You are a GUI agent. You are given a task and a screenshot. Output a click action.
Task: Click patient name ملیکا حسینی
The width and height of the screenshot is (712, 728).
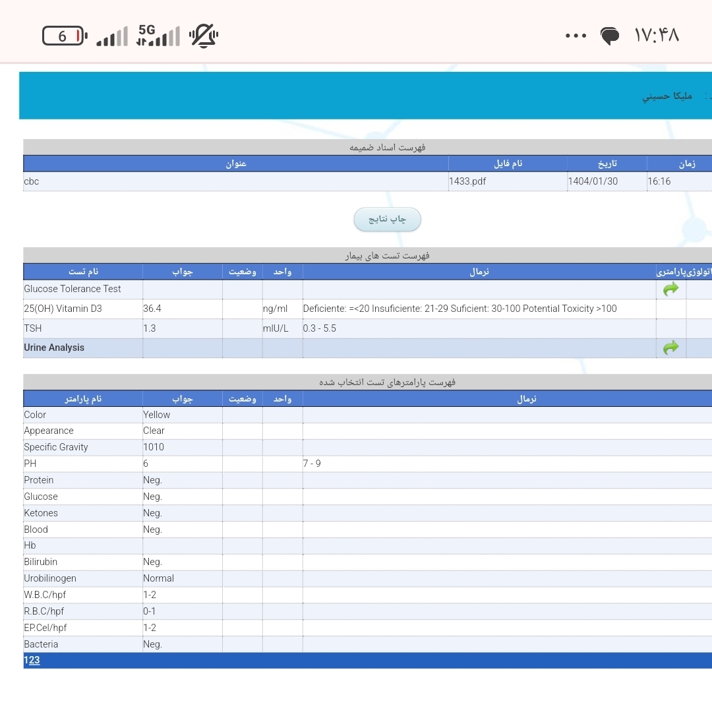point(667,96)
